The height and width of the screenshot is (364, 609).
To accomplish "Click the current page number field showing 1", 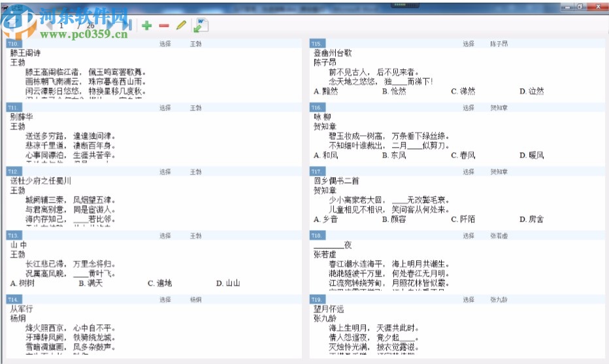I will point(61,25).
